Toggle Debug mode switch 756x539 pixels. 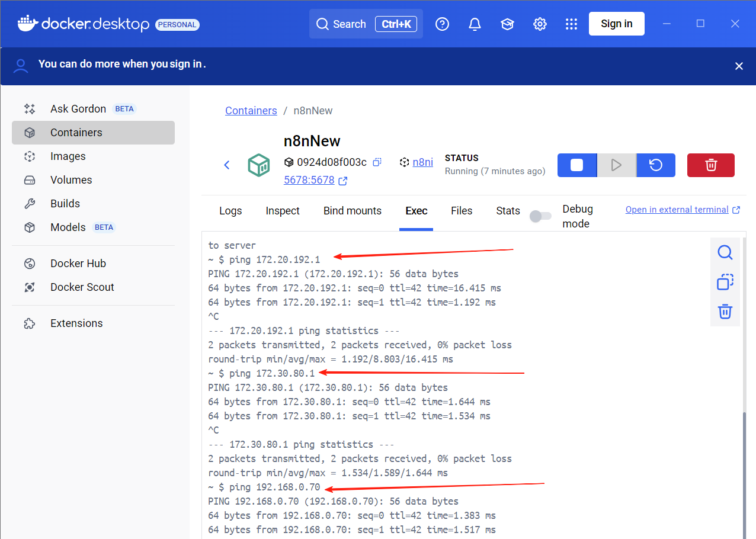pyautogui.click(x=540, y=216)
